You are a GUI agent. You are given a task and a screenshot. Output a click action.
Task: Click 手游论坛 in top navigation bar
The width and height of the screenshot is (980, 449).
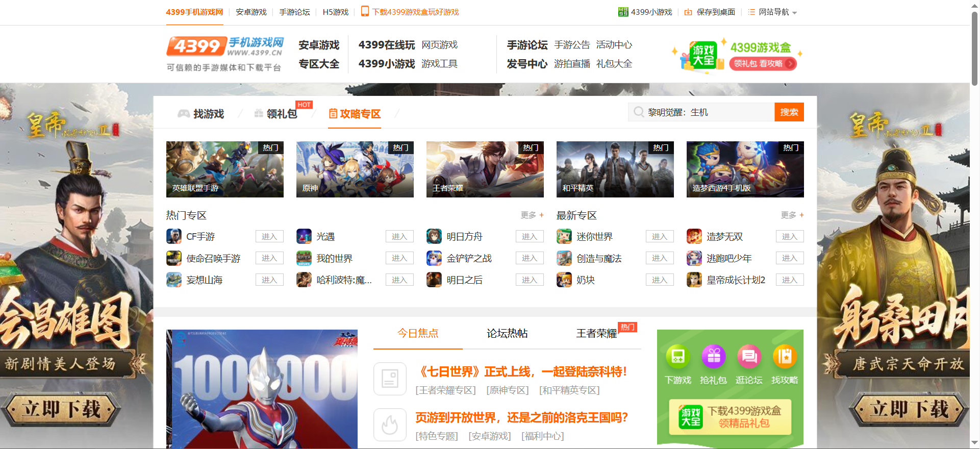point(294,12)
